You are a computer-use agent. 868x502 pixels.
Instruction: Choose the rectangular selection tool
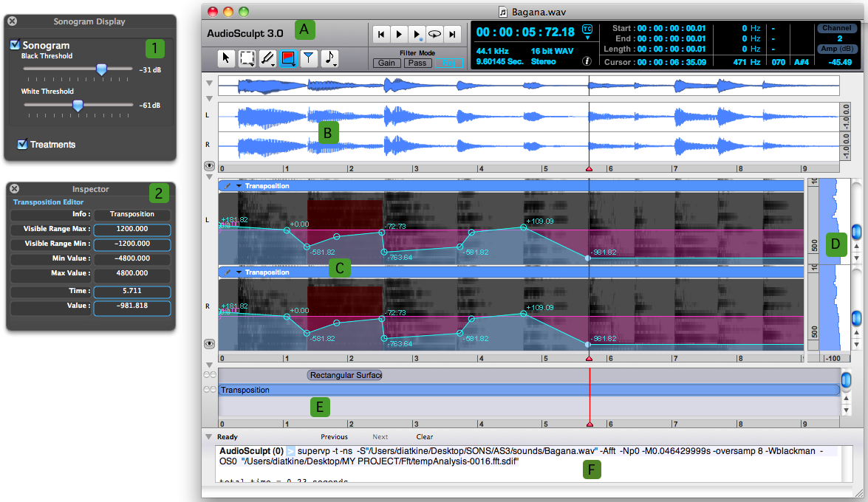point(247,59)
